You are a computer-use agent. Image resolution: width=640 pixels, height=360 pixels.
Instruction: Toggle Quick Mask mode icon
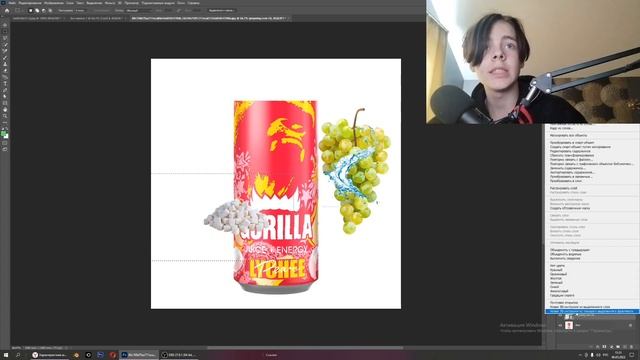[5, 142]
